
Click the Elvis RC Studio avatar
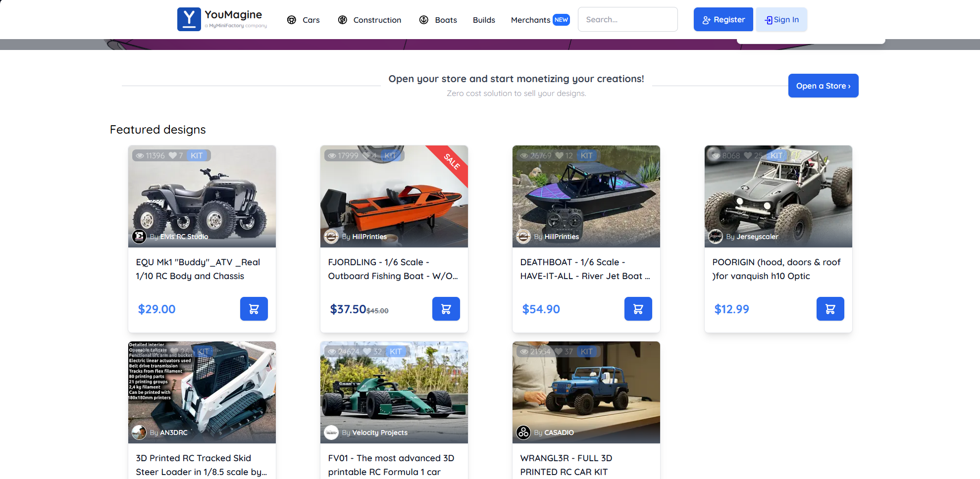click(139, 237)
